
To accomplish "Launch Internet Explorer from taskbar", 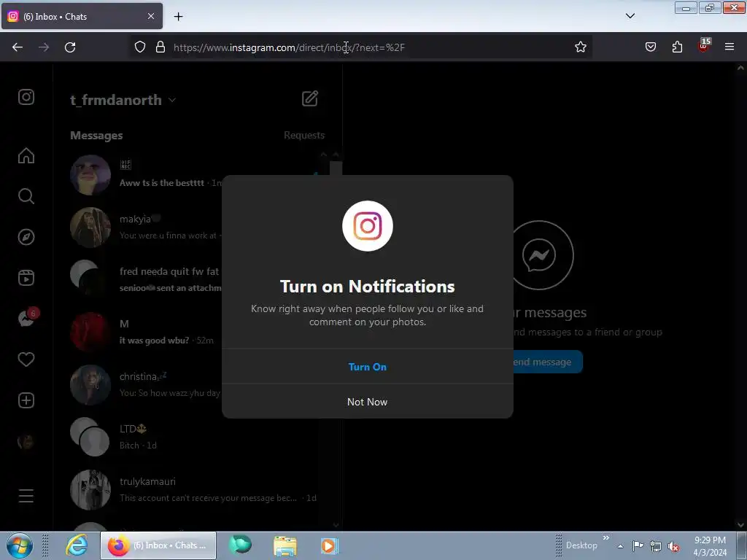I will (x=76, y=545).
